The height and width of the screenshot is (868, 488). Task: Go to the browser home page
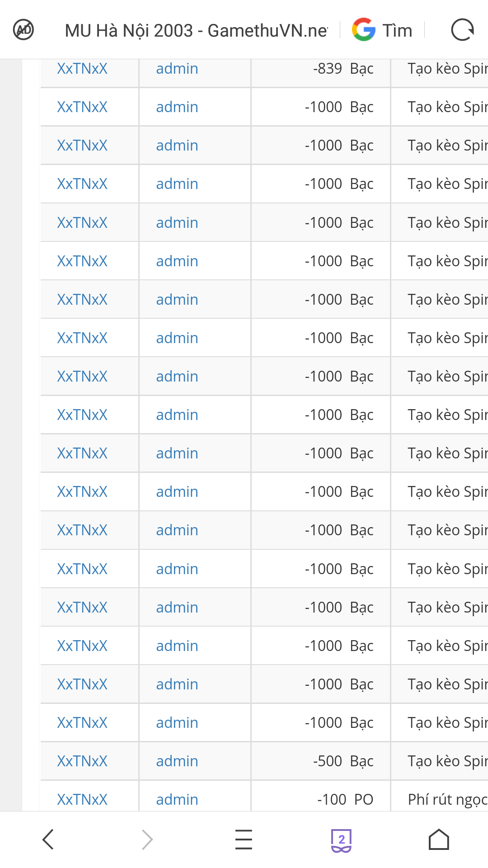(x=438, y=840)
